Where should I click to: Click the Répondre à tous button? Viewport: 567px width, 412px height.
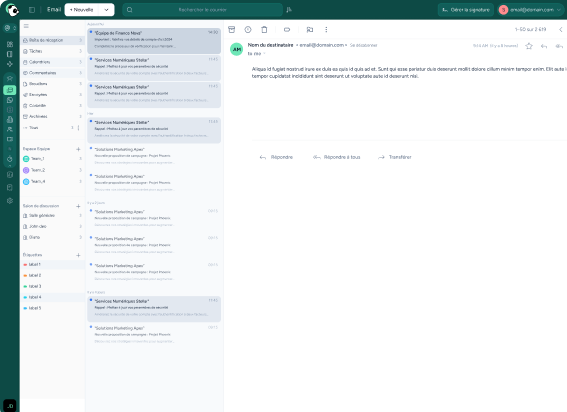pos(337,157)
